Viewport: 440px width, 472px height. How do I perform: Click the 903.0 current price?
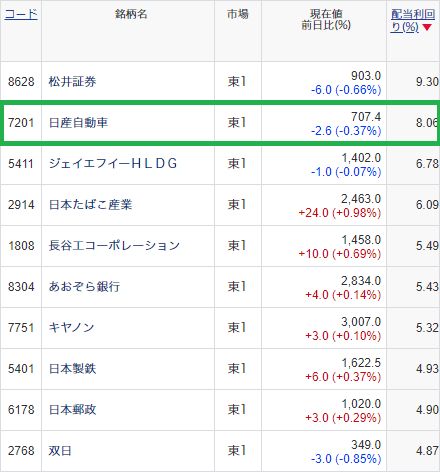pyautogui.click(x=366, y=76)
